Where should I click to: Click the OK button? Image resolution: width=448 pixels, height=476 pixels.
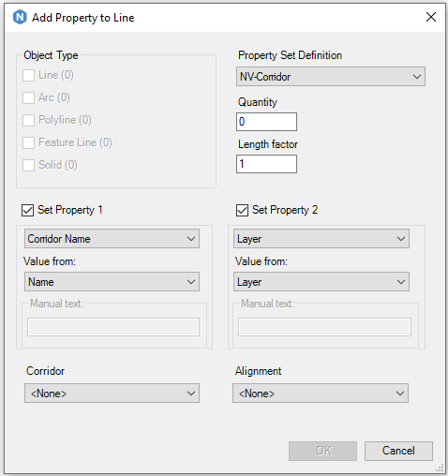coord(322,451)
